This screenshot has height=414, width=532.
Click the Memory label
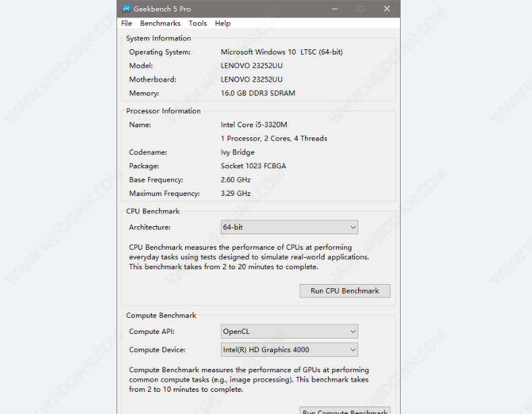(144, 94)
